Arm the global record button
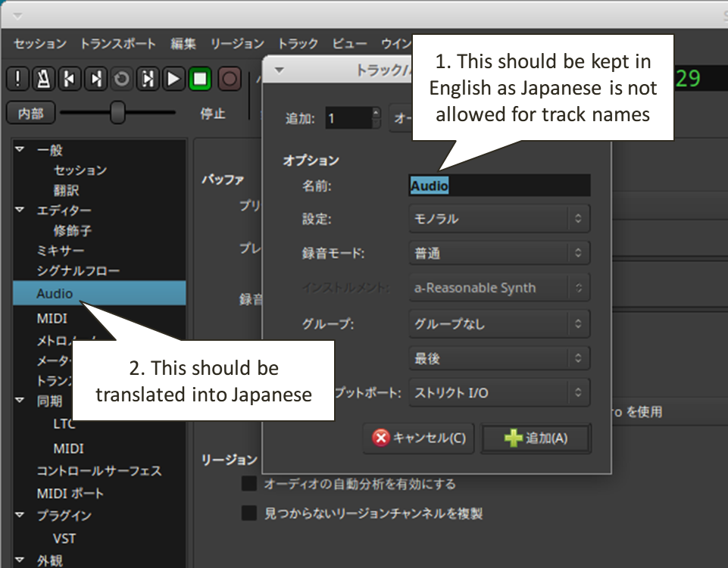This screenshot has width=728, height=568. pos(229,79)
